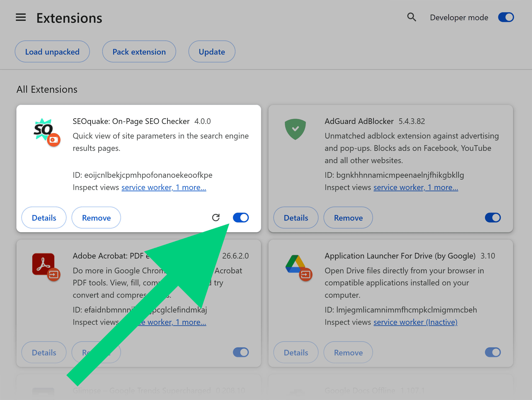Click Adobe Acrobat version 26.6.2.0 text
The width and height of the screenshot is (532, 400).
click(235, 256)
